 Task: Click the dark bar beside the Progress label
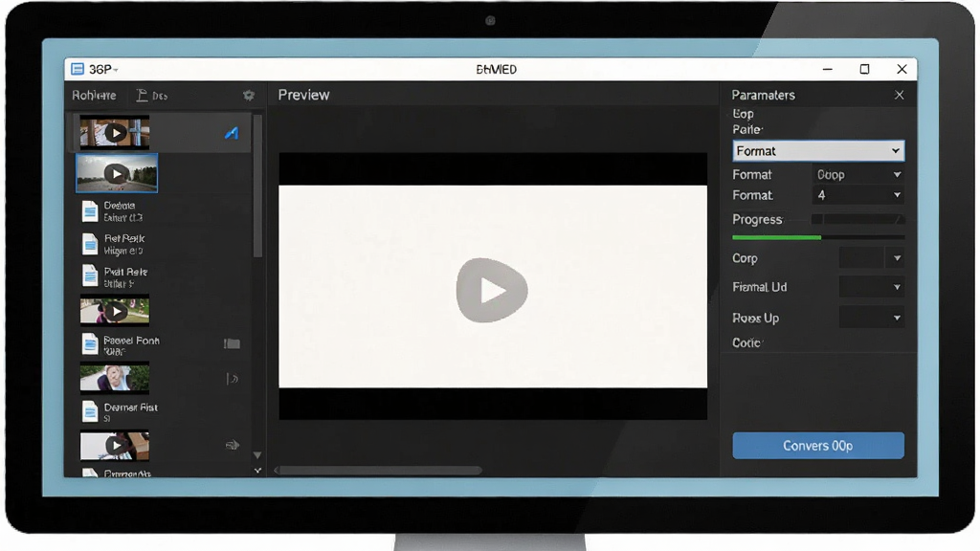tap(857, 219)
